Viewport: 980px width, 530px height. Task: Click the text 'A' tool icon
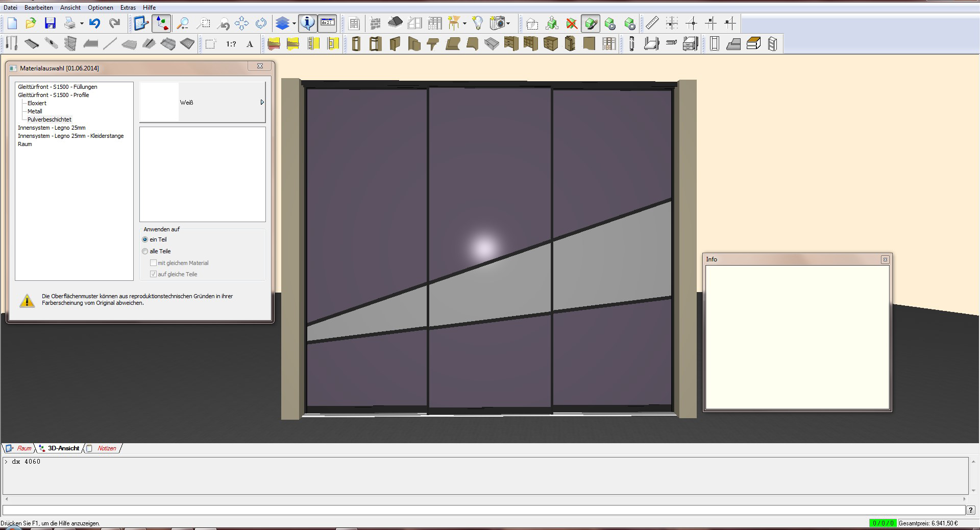[x=250, y=44]
